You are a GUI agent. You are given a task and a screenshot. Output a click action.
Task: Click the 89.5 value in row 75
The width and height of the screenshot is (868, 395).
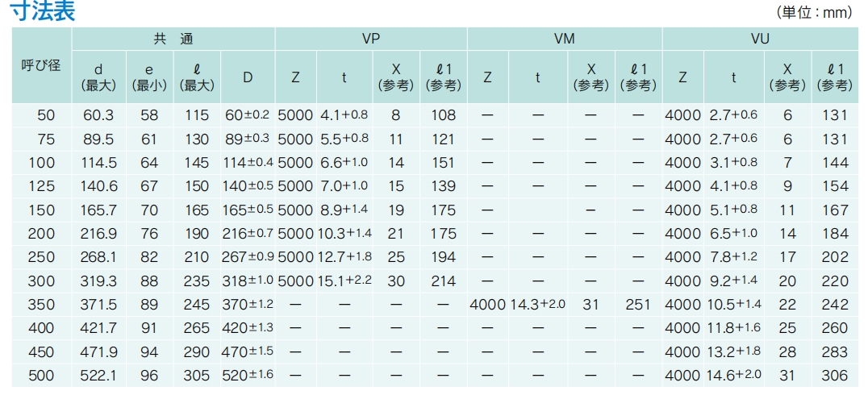[99, 139]
